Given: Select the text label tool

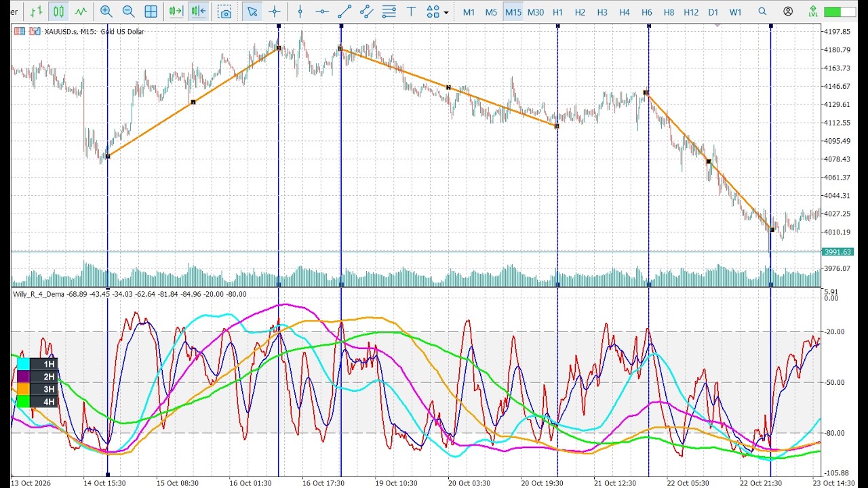Looking at the screenshot, I should tap(411, 12).
